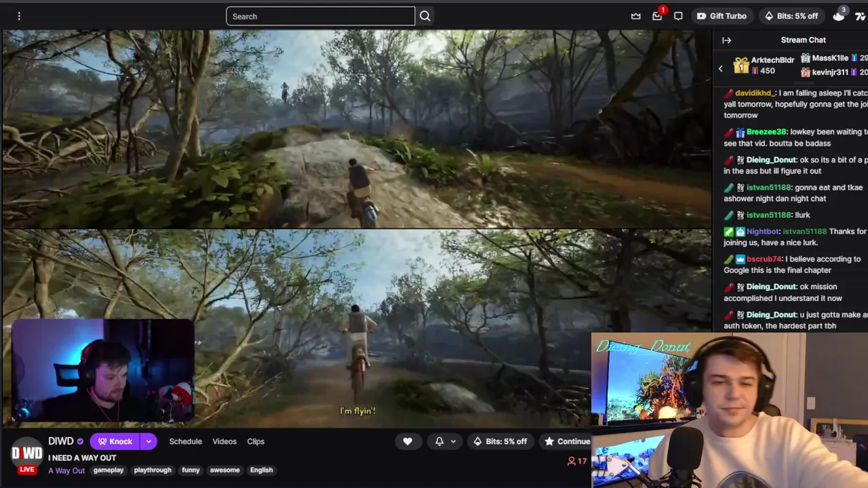Click Bits: 5% off below the video
The width and height of the screenshot is (868, 488).
click(500, 441)
